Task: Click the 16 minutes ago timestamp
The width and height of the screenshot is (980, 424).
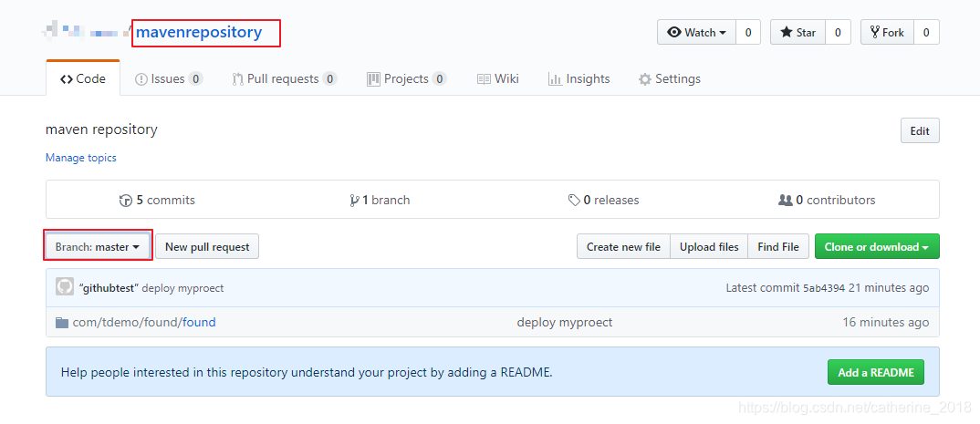Action: (x=886, y=322)
